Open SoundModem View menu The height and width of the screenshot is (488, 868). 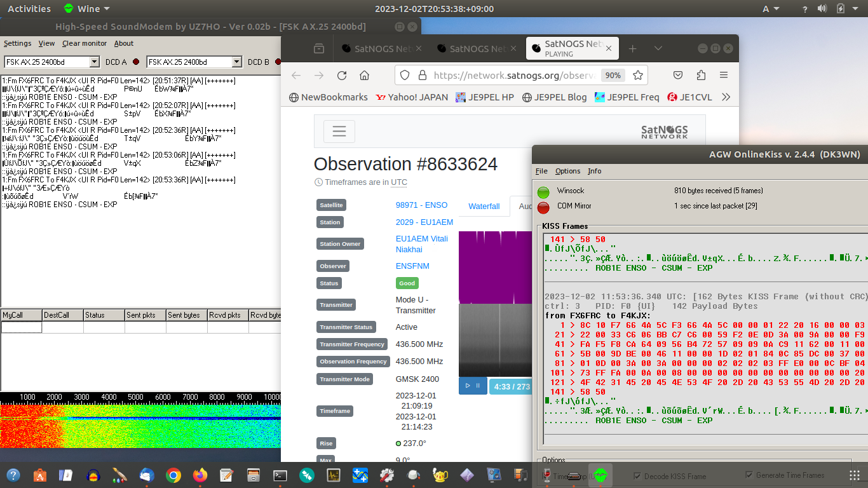(x=46, y=43)
